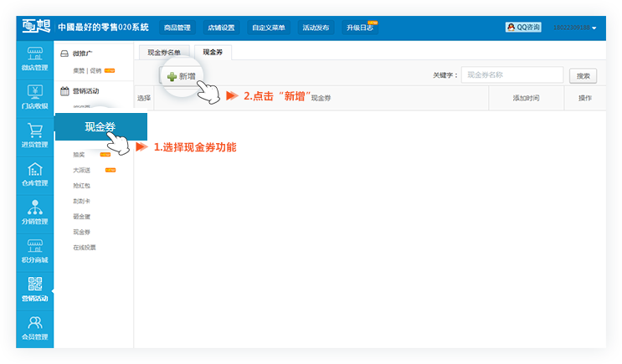
Task: Select 在线投票 in the marketing submenu
Action: coord(85,247)
